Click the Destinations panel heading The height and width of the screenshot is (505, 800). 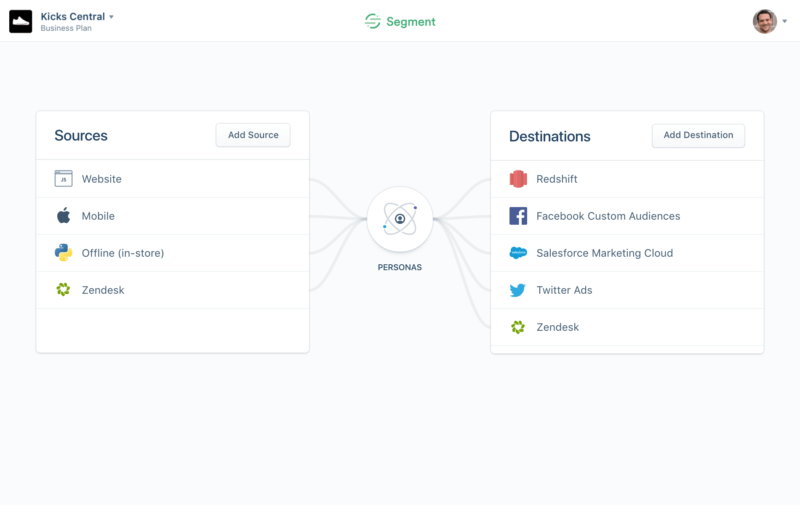point(549,136)
